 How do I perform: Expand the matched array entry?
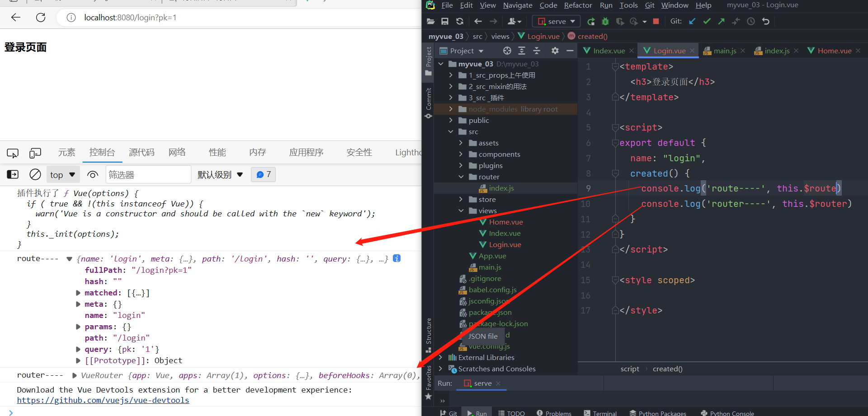78,293
